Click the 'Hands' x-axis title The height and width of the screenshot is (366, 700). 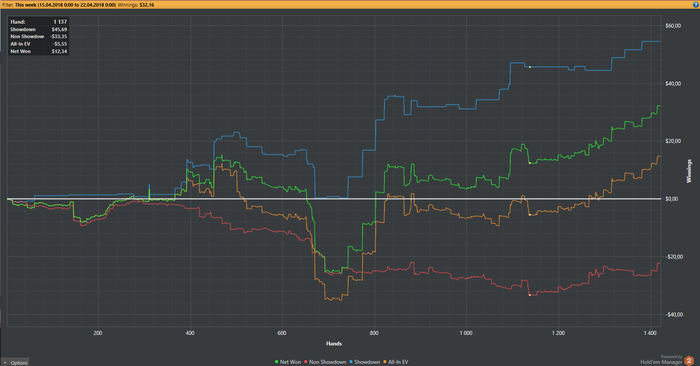(334, 344)
